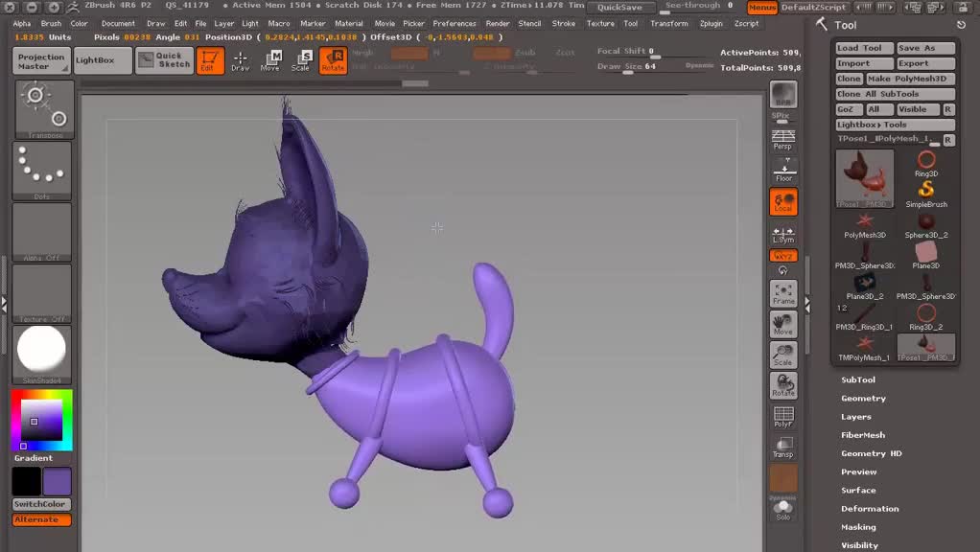Expand the Masking sub-palette

pyautogui.click(x=858, y=527)
